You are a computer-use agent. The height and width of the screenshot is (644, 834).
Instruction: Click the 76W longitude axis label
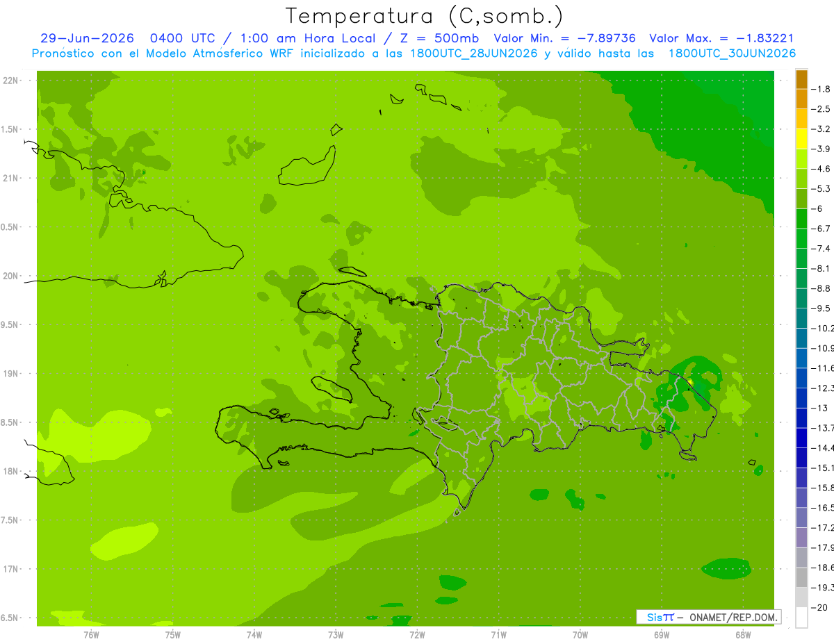91,634
